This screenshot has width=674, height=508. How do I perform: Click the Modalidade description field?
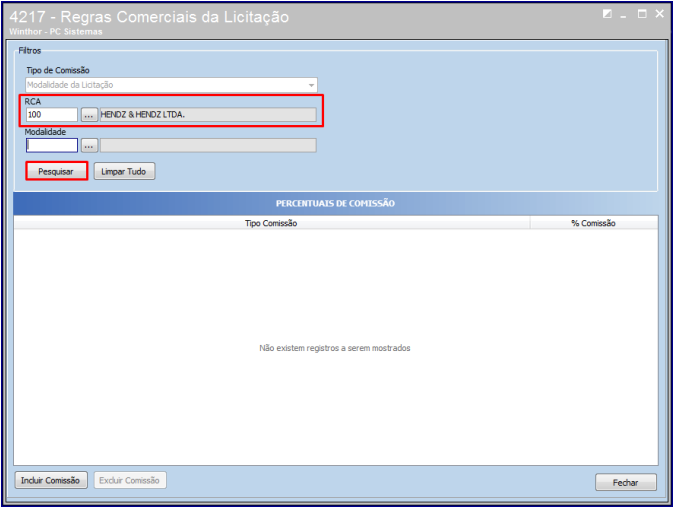[208, 145]
